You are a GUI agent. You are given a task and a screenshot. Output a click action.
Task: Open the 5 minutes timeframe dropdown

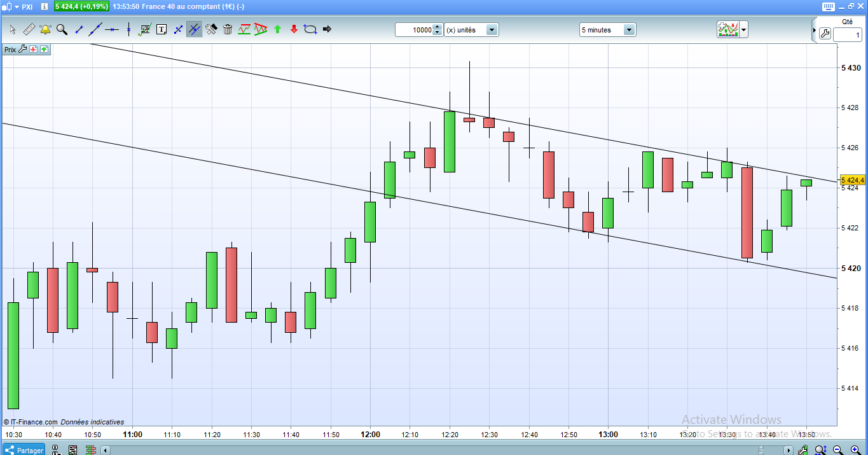tap(607, 30)
